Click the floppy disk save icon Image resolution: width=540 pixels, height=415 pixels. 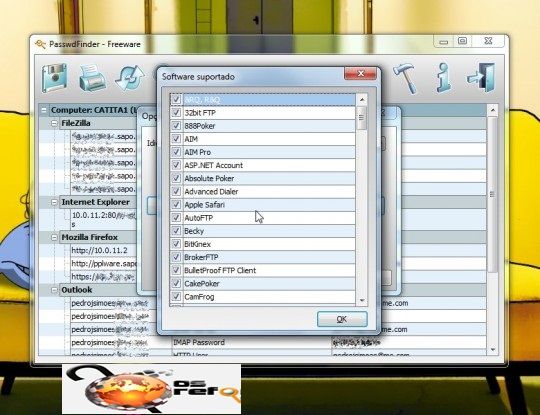[54, 78]
